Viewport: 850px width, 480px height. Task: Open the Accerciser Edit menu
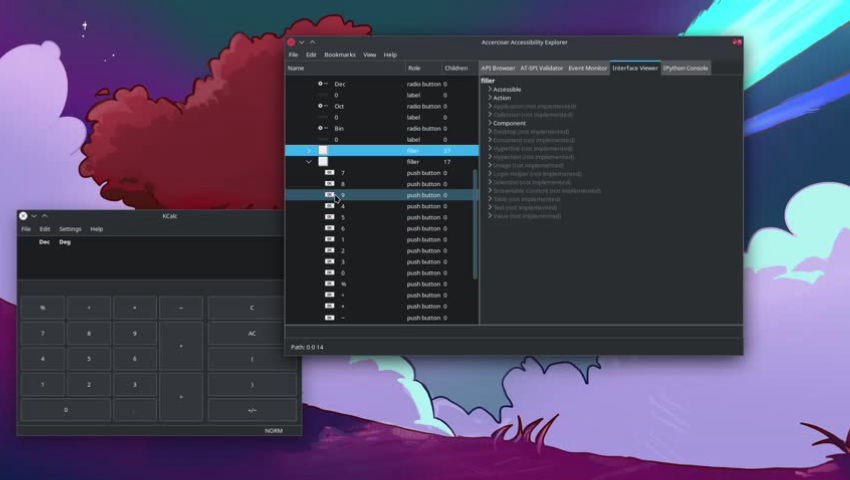click(x=311, y=55)
